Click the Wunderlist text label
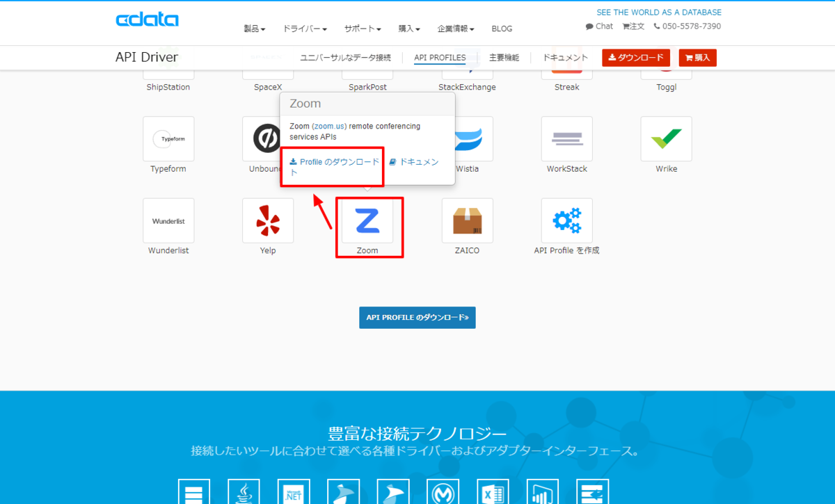 (x=168, y=250)
